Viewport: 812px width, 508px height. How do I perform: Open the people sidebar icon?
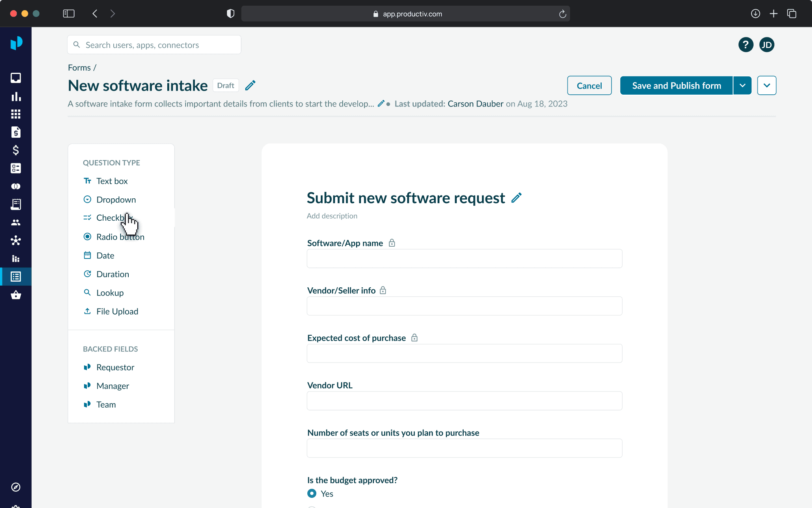tap(16, 222)
